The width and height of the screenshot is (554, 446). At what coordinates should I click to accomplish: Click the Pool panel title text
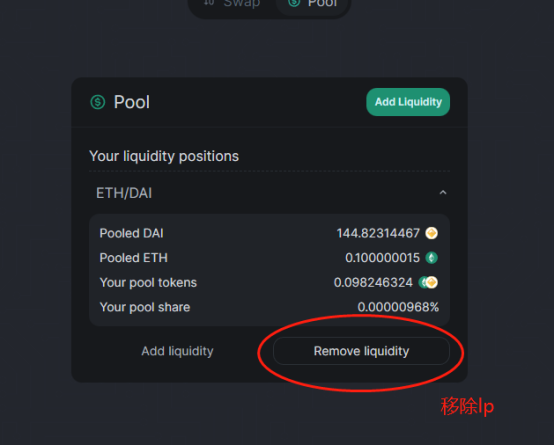coord(131,102)
